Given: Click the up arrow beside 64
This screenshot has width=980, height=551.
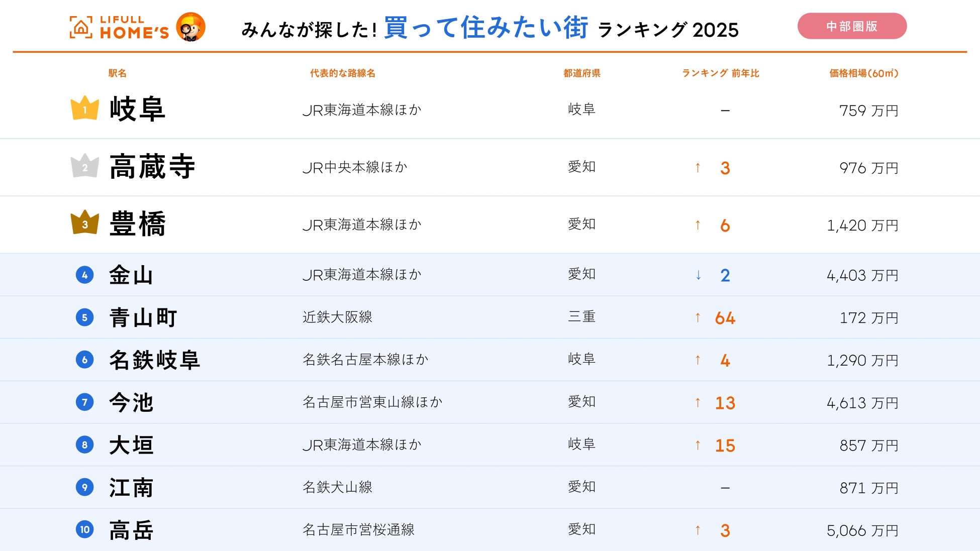Looking at the screenshot, I should pyautogui.click(x=698, y=317).
